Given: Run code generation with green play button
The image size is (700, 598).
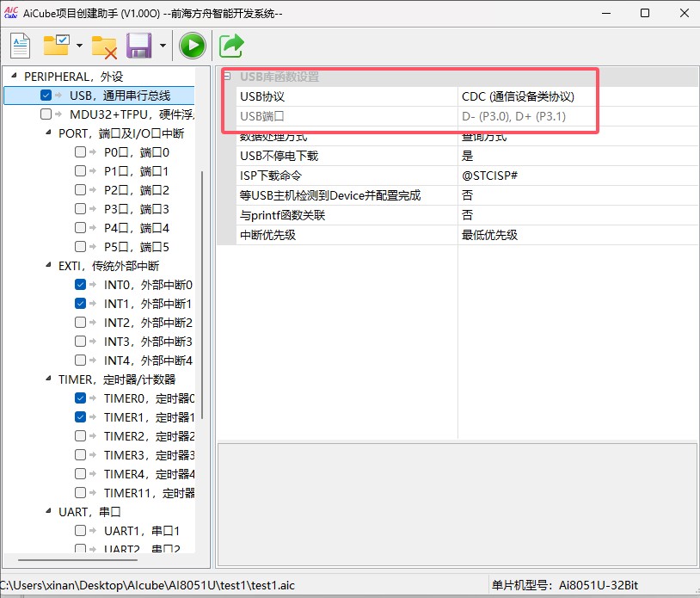Looking at the screenshot, I should [193, 46].
